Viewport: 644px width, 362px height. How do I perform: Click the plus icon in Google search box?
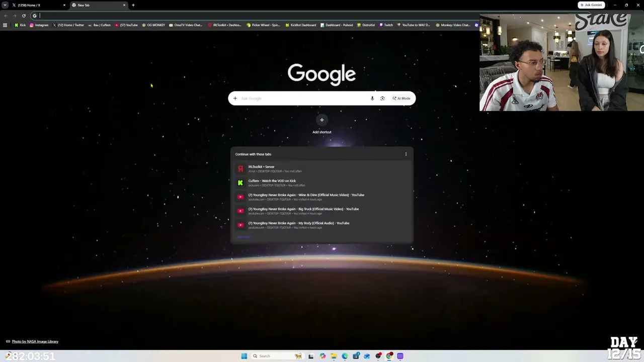(x=235, y=99)
